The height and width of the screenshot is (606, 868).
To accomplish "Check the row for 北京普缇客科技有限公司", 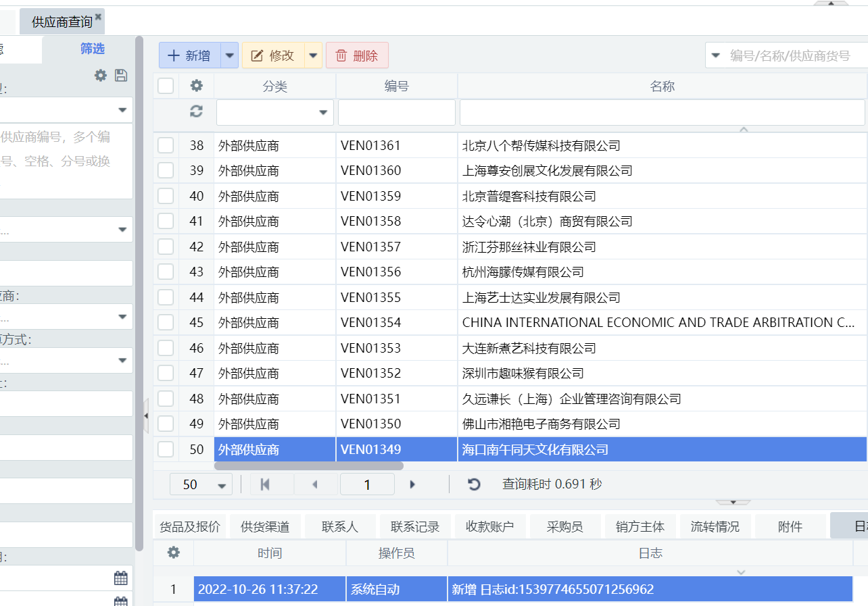I will (166, 196).
